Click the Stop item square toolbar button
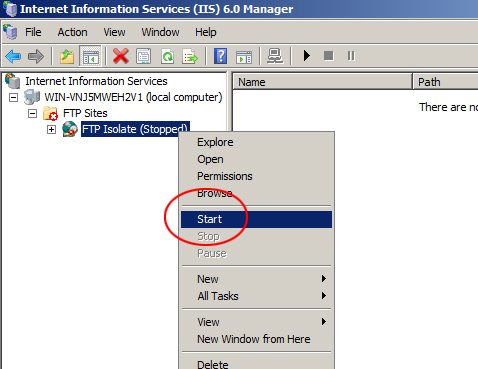 pyautogui.click(x=329, y=56)
